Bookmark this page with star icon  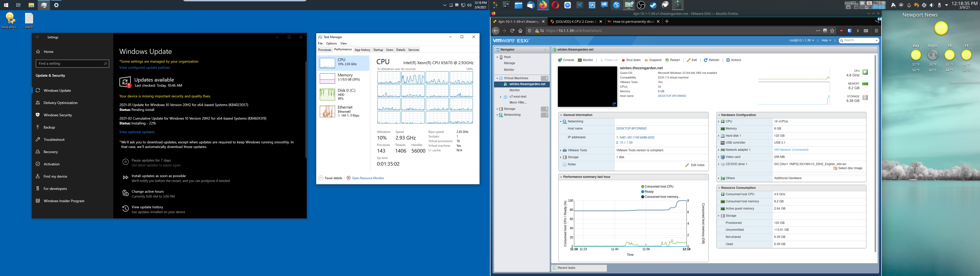(x=832, y=31)
